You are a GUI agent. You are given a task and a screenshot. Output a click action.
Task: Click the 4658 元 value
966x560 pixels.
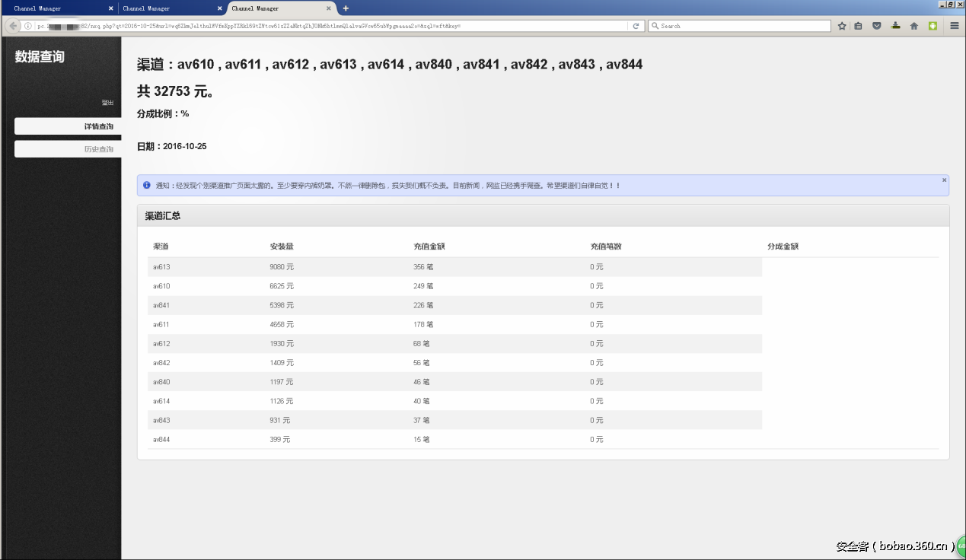tap(282, 324)
